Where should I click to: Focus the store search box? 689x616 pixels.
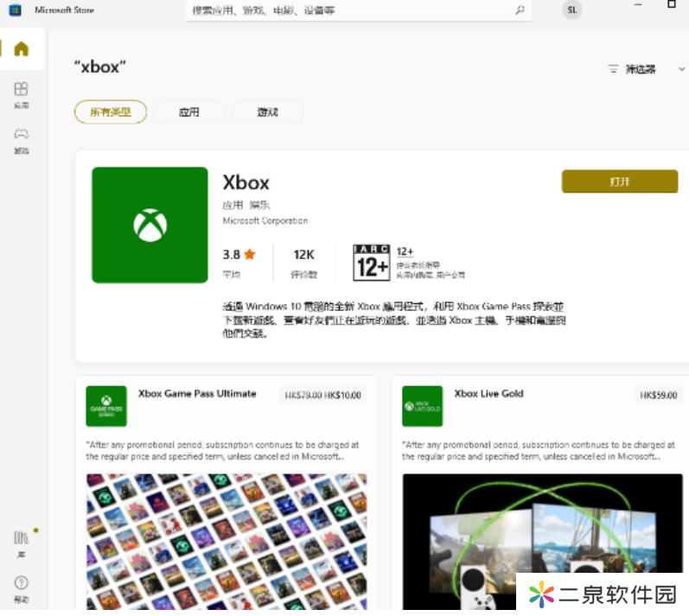point(358,10)
